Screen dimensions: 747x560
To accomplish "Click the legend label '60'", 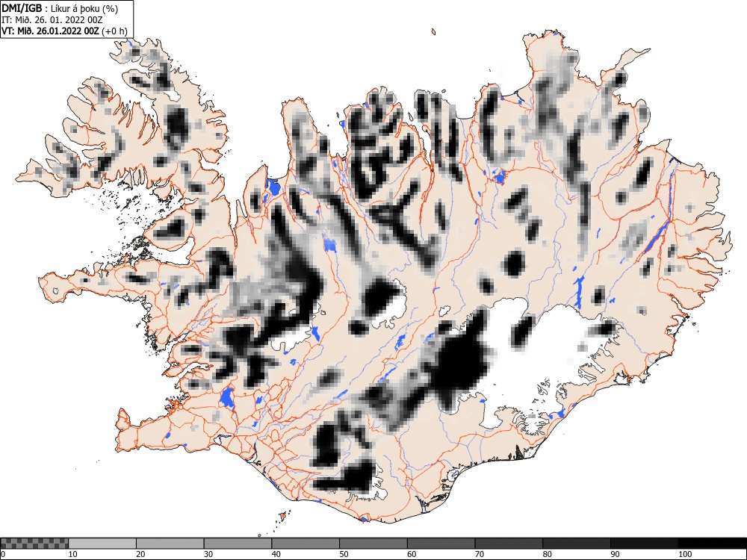I will (x=411, y=554).
